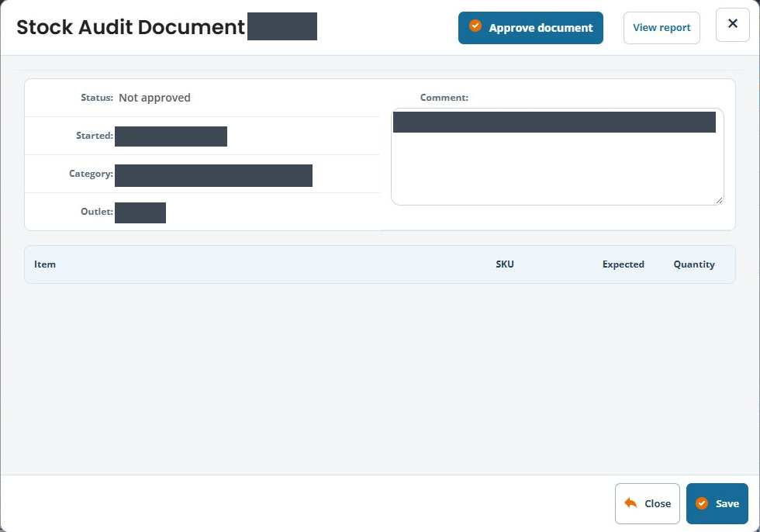Save the stock audit document
The image size is (760, 532).
(x=717, y=503)
